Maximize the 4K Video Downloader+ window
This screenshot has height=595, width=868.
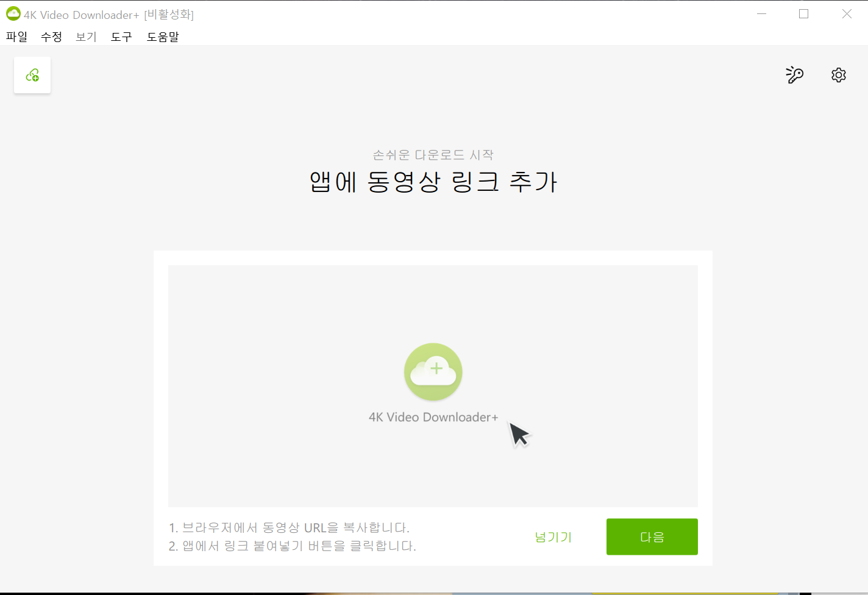click(x=804, y=13)
